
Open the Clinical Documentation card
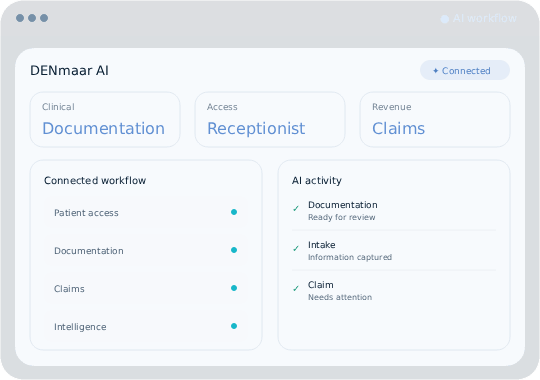(105, 120)
